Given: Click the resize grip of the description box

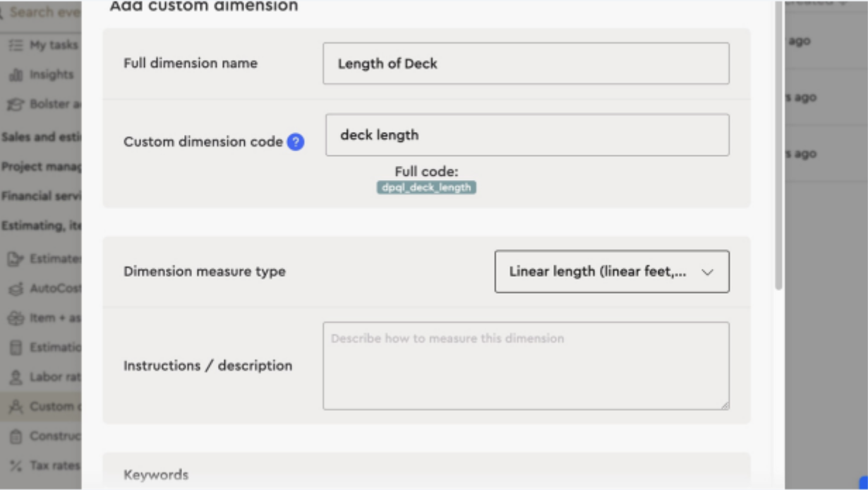Looking at the screenshot, I should click(724, 405).
